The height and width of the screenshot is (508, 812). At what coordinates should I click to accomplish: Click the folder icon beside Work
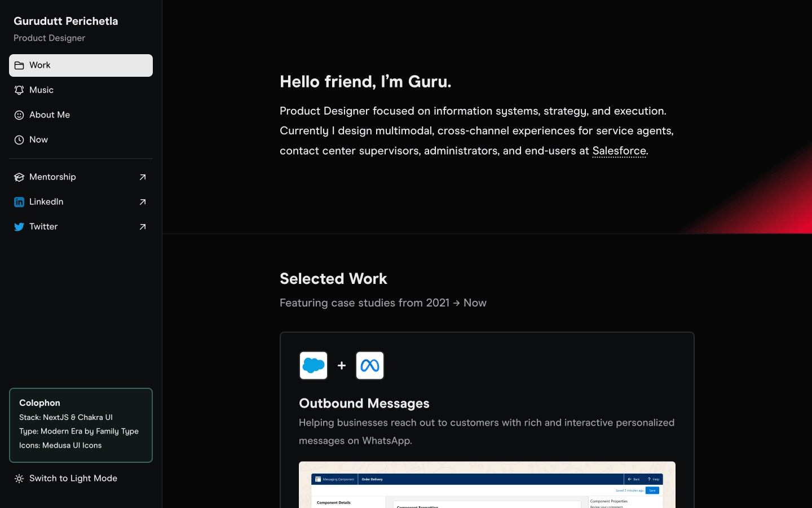(x=19, y=65)
